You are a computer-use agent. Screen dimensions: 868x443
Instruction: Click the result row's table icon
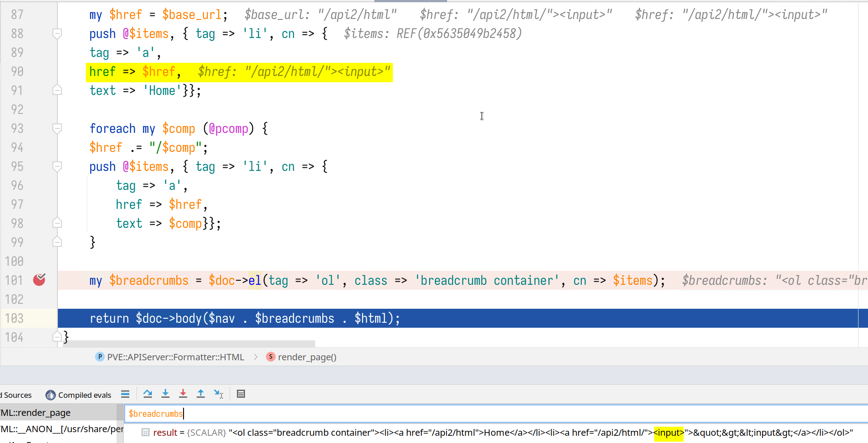[146, 433]
